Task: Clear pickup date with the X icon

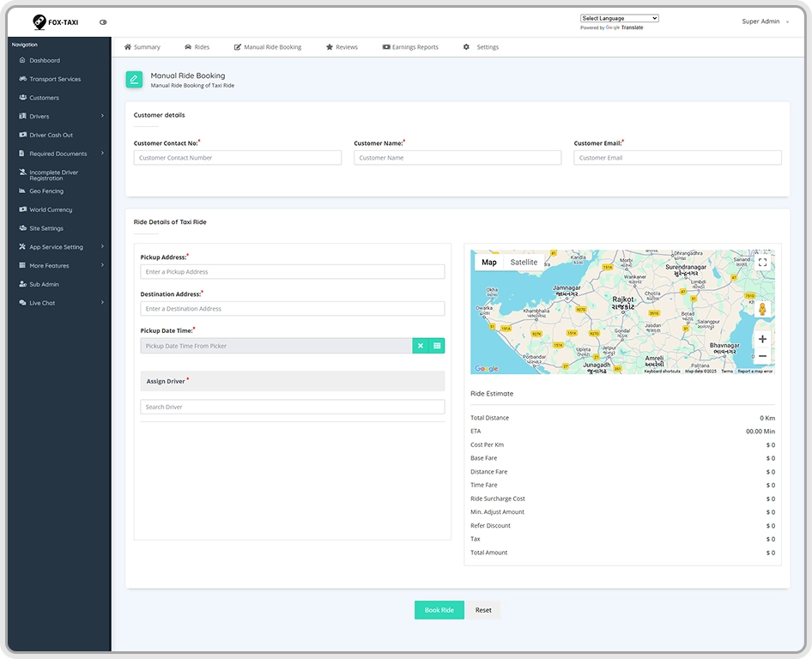Action: pos(421,346)
